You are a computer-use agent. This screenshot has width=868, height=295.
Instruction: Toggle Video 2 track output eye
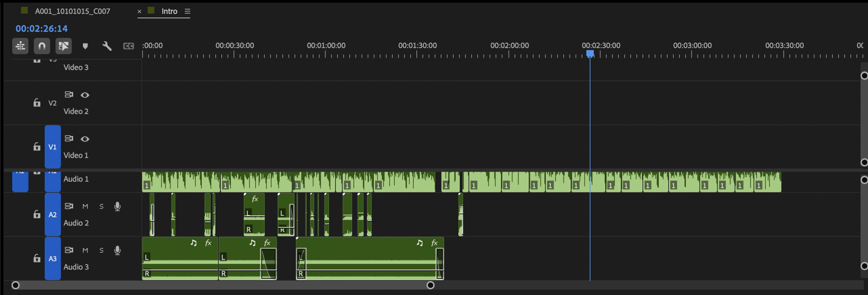[x=85, y=95]
